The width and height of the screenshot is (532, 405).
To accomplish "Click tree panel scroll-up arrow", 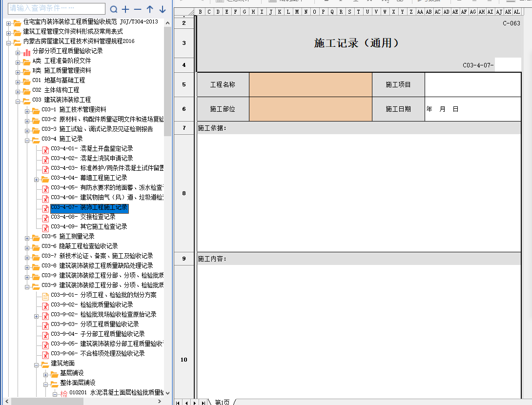I will pyautogui.click(x=167, y=23).
